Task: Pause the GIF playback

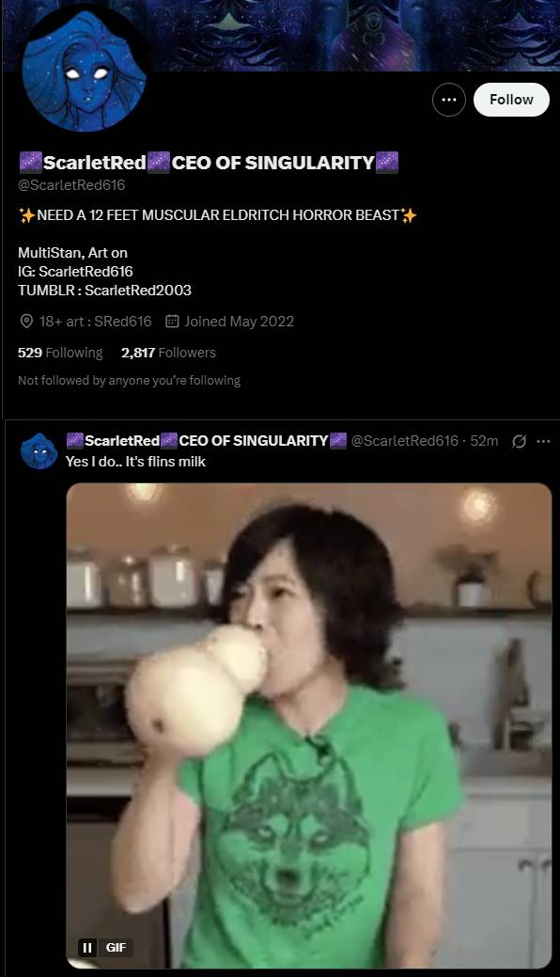Action: coord(87,947)
